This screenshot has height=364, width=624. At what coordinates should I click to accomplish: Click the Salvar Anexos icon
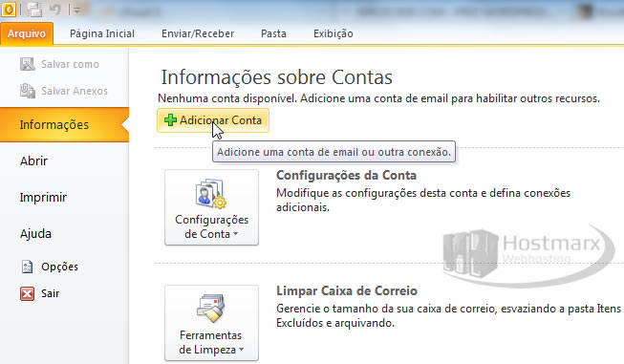pos(28,91)
